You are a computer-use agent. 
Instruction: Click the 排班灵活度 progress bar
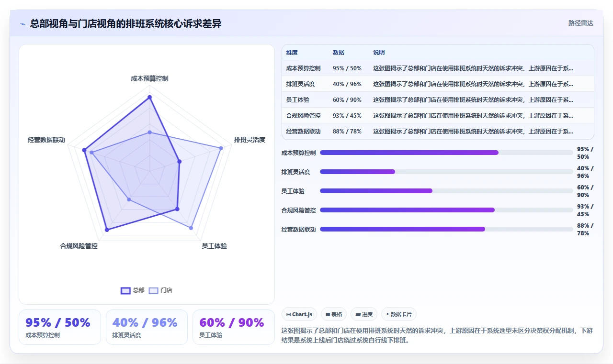point(446,172)
